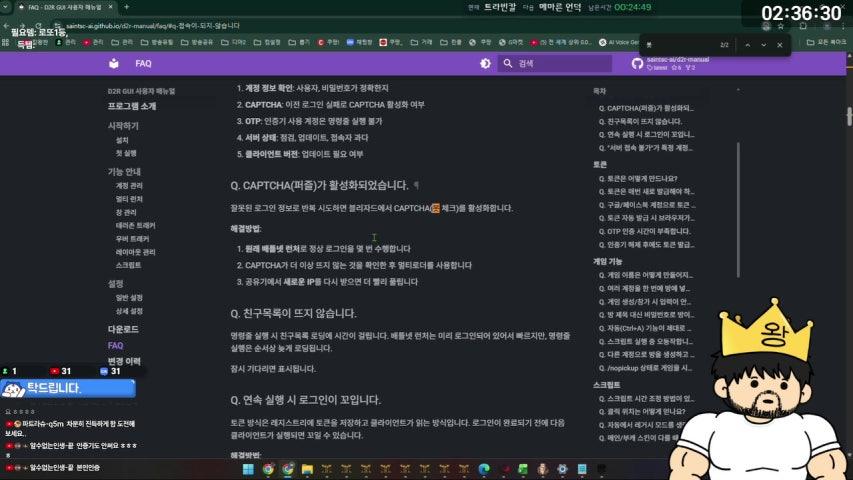
Task: Click the 'Q. 친구목록이 뜨지 않습니다.' heading
Action: point(293,313)
